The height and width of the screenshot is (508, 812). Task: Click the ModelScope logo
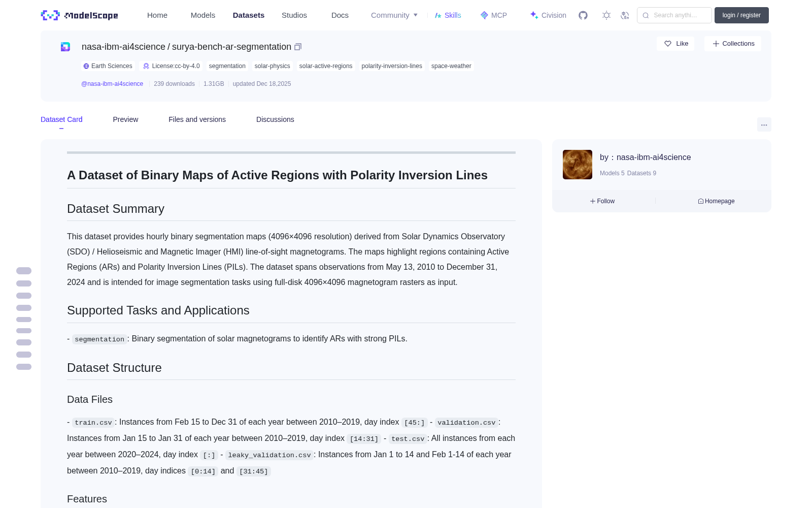[x=80, y=15]
